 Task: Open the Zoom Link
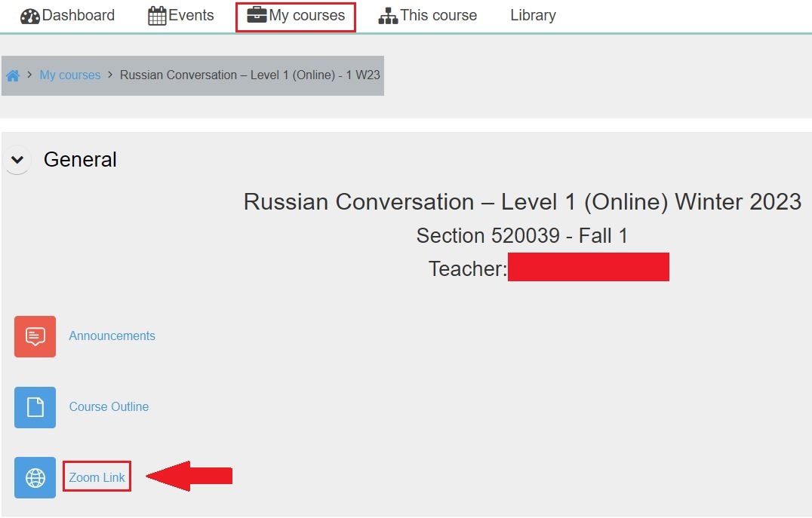[96, 477]
